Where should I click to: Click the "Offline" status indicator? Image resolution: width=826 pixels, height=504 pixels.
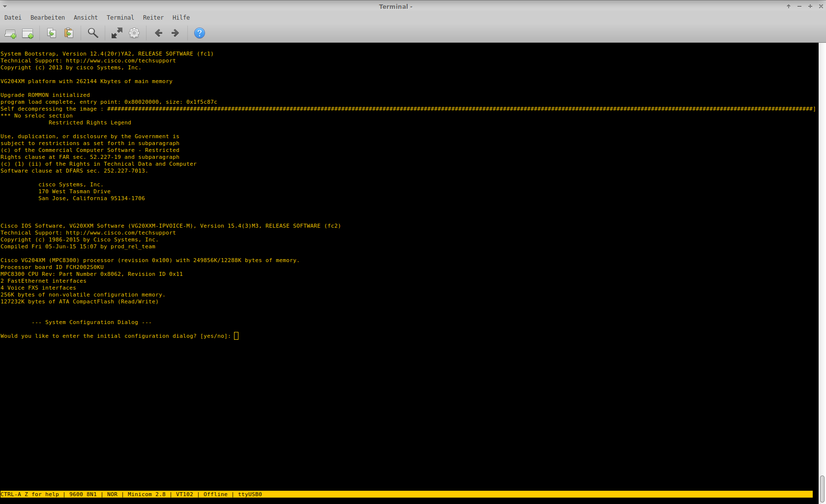point(215,495)
